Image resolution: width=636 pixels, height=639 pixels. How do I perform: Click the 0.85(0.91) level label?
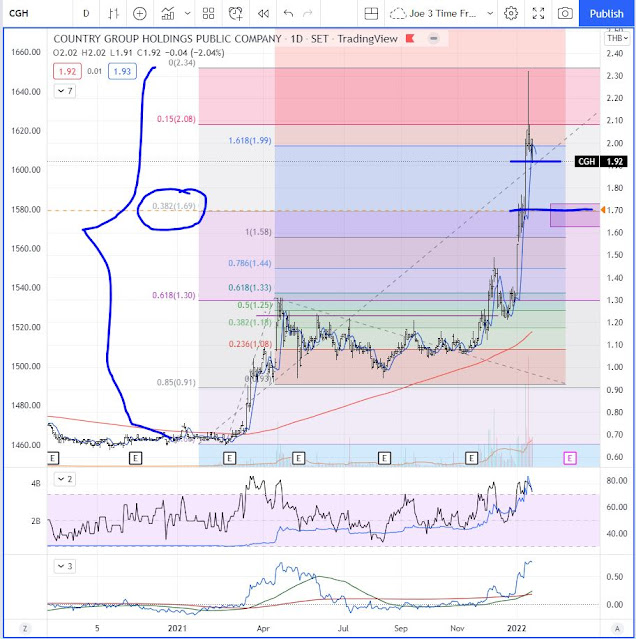tap(176, 382)
